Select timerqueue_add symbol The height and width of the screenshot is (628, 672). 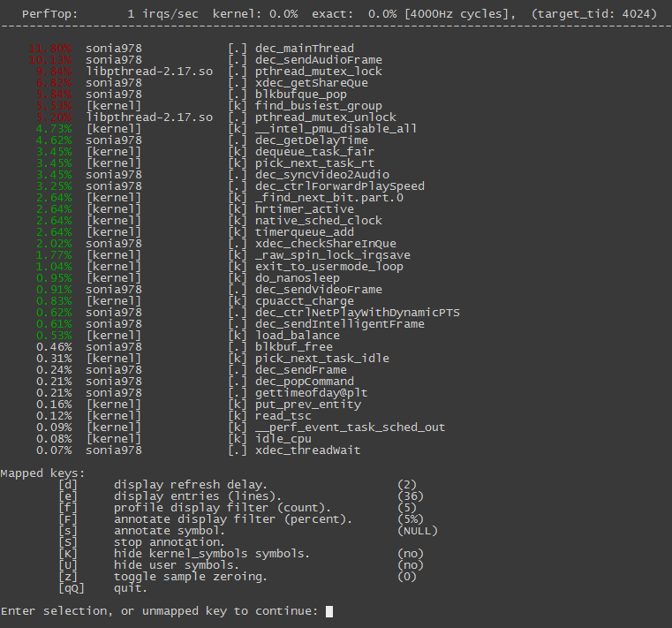tap(305, 232)
